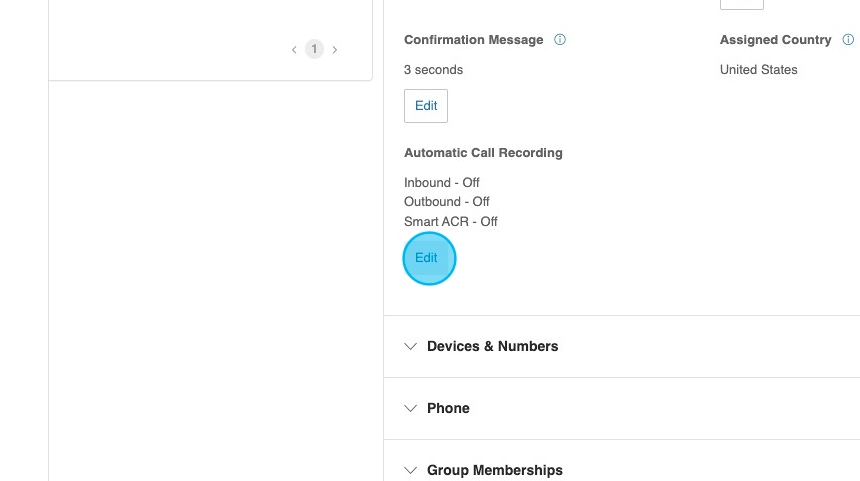Click the Automatic Call Recording heading

pos(483,153)
